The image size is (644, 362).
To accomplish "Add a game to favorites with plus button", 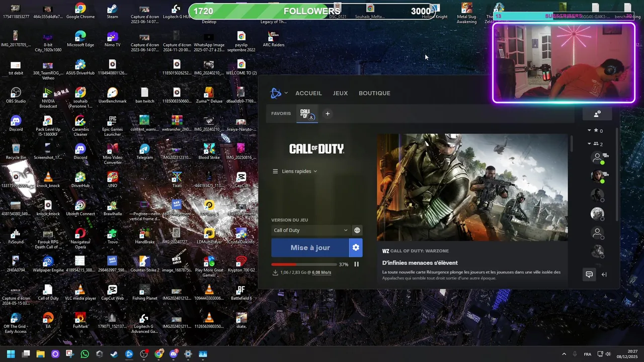I will (x=328, y=114).
